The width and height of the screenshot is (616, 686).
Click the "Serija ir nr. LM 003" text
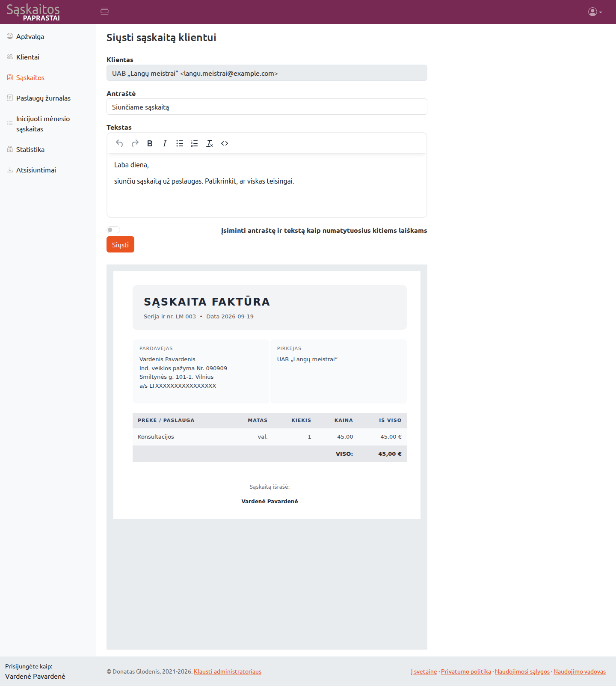pyautogui.click(x=170, y=317)
